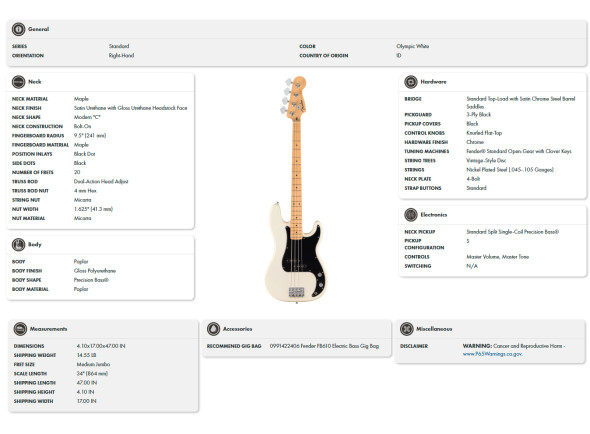Click the Hardware Finish Chrome value
This screenshot has width=590, height=434.
point(475,142)
